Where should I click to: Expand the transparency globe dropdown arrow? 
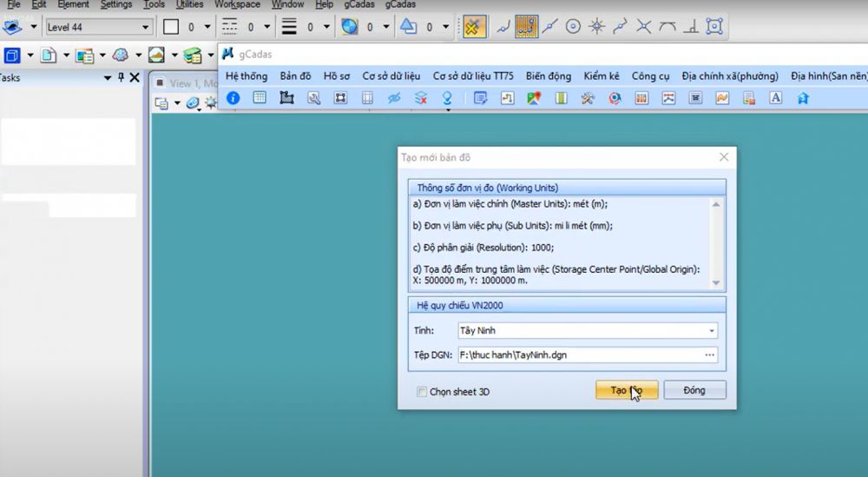click(386, 27)
